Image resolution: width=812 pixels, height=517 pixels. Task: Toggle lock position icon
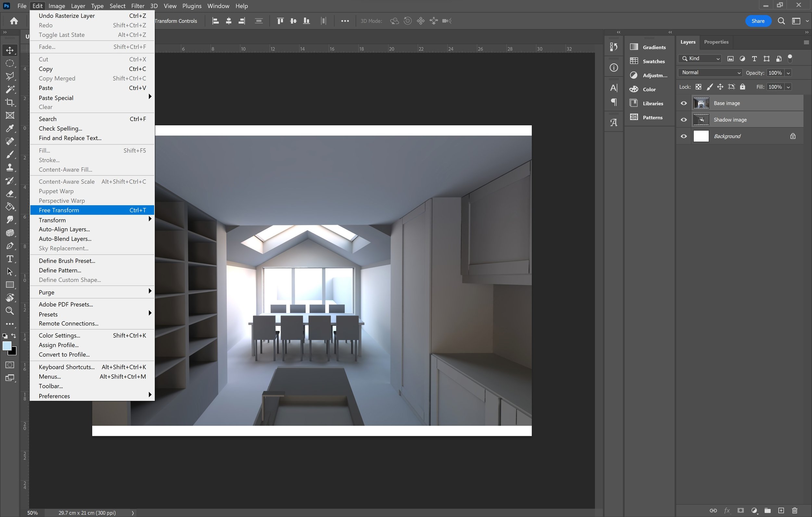(720, 87)
